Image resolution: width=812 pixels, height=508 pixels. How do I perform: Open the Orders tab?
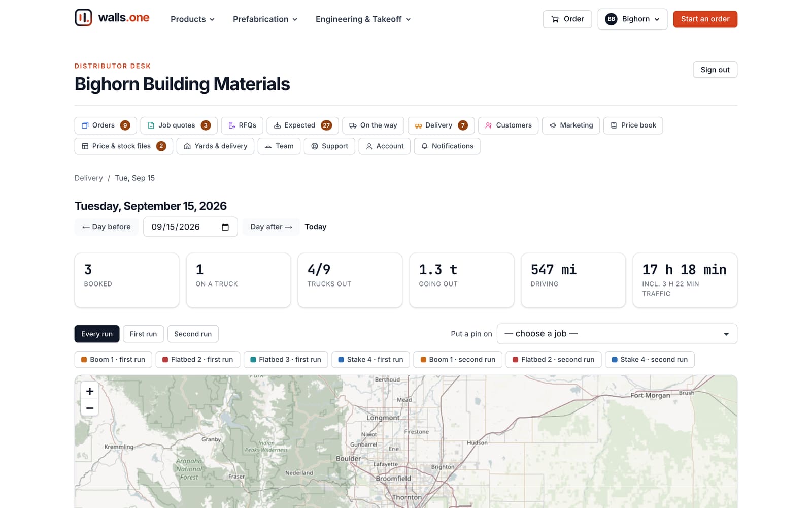(106, 125)
